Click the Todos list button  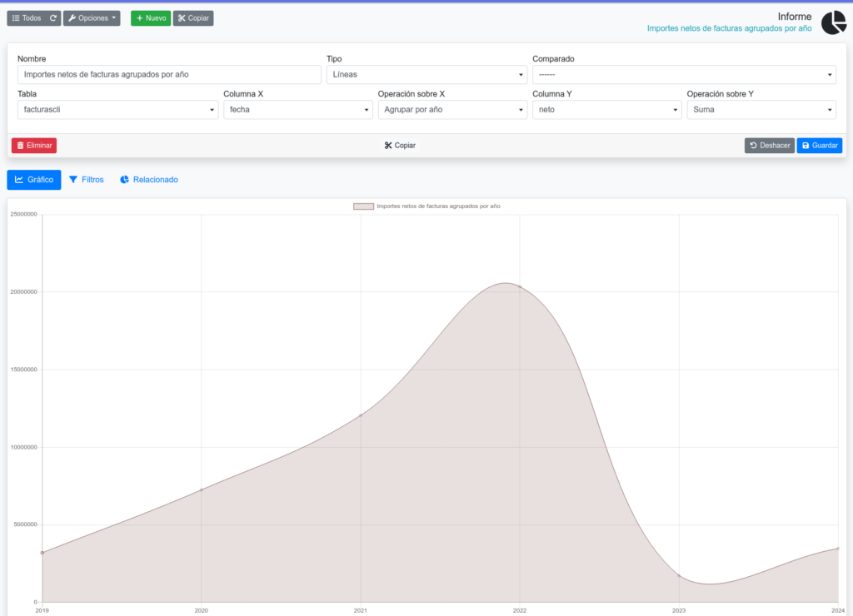pyautogui.click(x=27, y=17)
